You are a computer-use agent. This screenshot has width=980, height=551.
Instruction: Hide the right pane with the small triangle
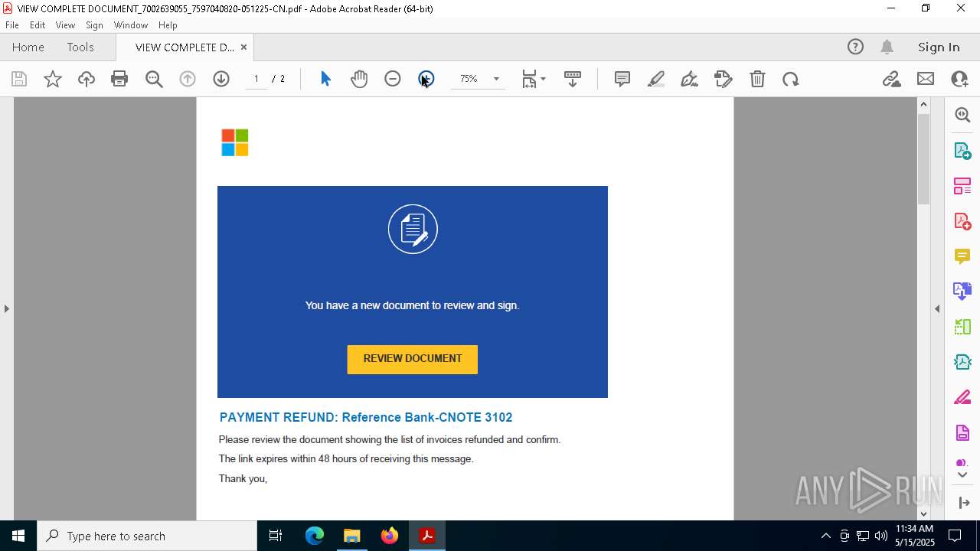pyautogui.click(x=937, y=308)
